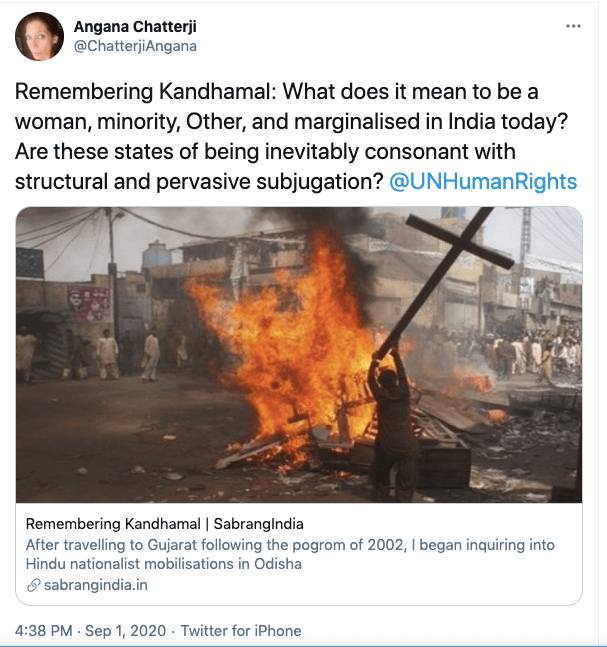The image size is (607, 647).
Task: Open the tweet's three-dot more options menu
Action: pyautogui.click(x=573, y=26)
